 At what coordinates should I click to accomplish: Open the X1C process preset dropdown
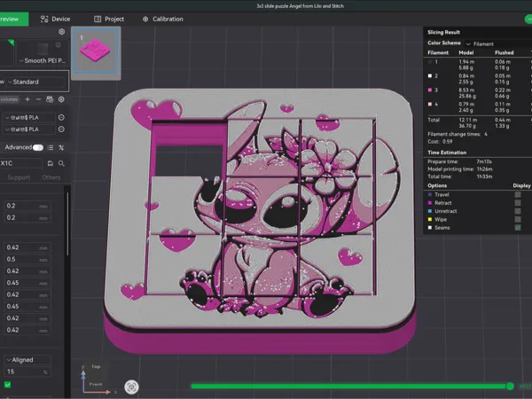[x=21, y=163]
